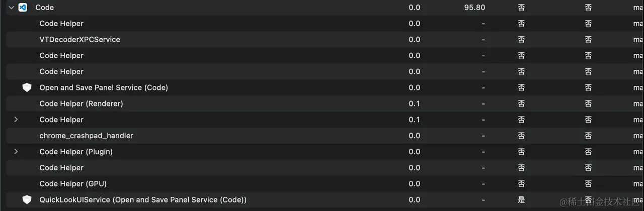Click the shield icon beside QuickLookUIService
This screenshot has height=211, width=644.
click(x=27, y=199)
